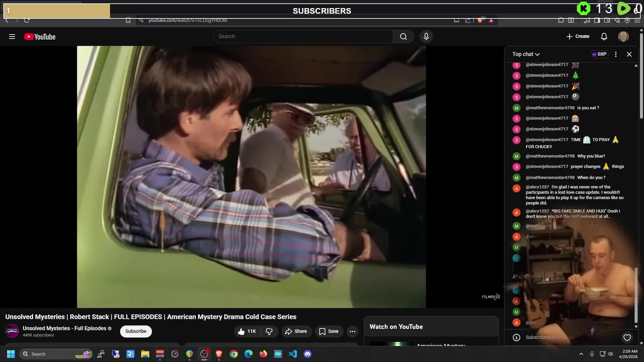
Task: Open the YouTube notifications bell
Action: (604, 36)
